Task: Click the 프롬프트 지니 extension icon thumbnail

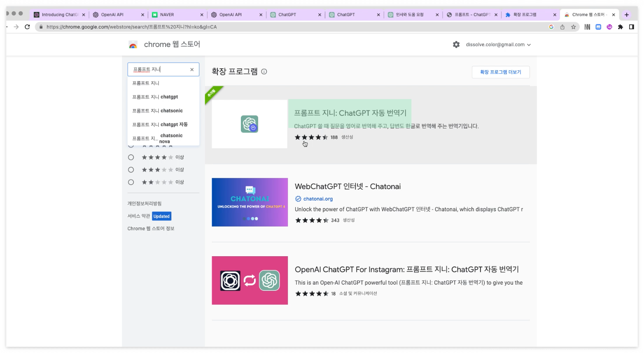Action: 250,124
